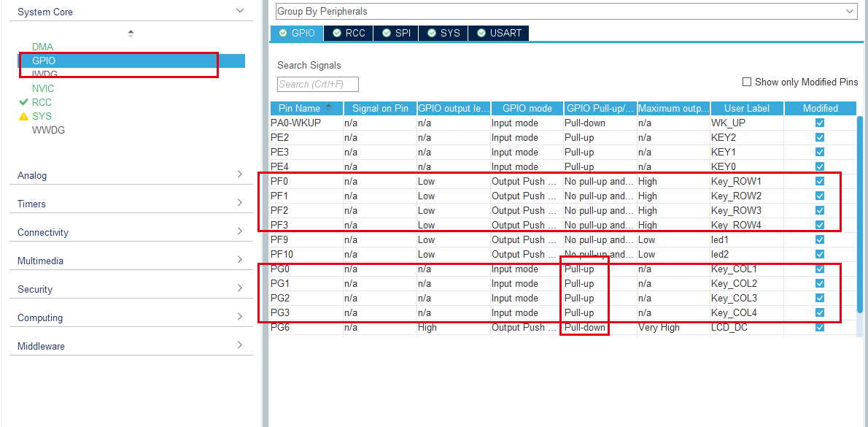Screen dimensions: 868x427
Task: Select the PE3 pin name cell
Action: click(x=306, y=152)
